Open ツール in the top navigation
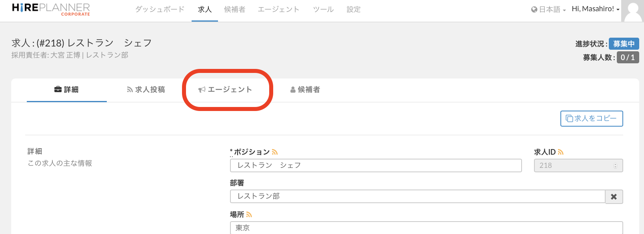The height and width of the screenshot is (234, 644). (323, 9)
